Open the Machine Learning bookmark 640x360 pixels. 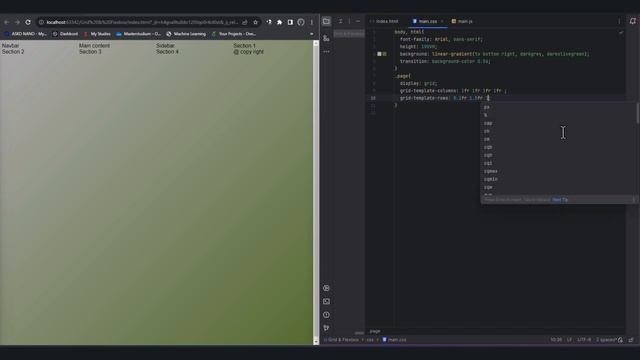(x=186, y=34)
